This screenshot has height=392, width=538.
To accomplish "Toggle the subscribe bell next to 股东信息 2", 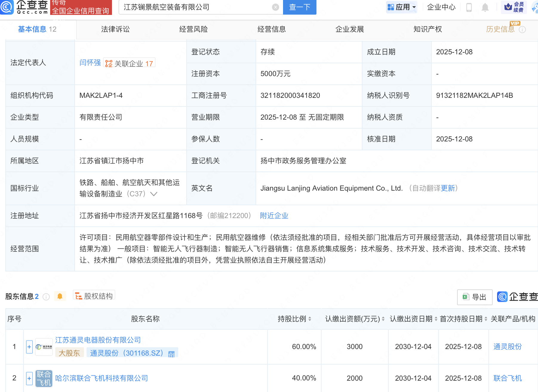I will (x=60, y=296).
